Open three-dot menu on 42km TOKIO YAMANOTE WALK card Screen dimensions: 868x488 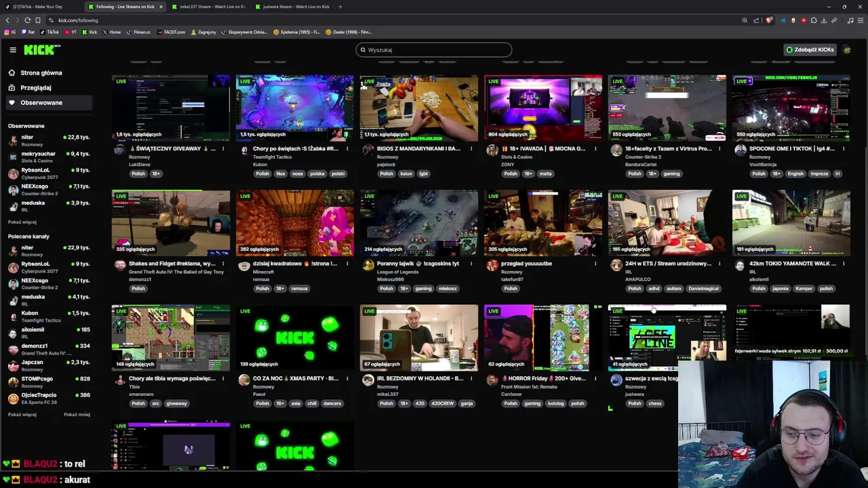pyautogui.click(x=844, y=264)
